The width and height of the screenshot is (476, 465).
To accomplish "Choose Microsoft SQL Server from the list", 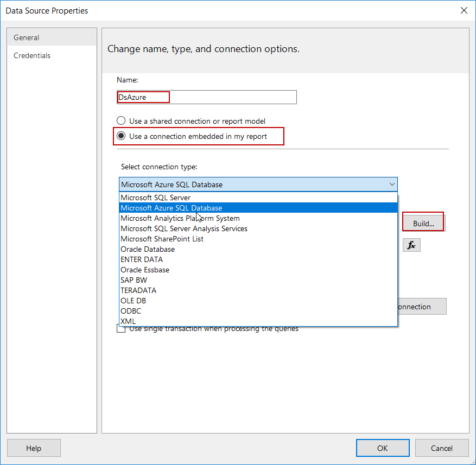I will tap(155, 198).
